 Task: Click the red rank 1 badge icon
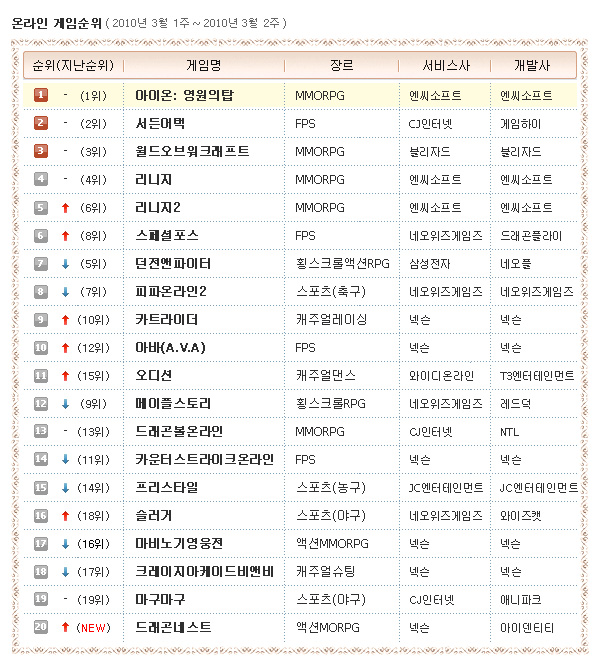tap(41, 95)
